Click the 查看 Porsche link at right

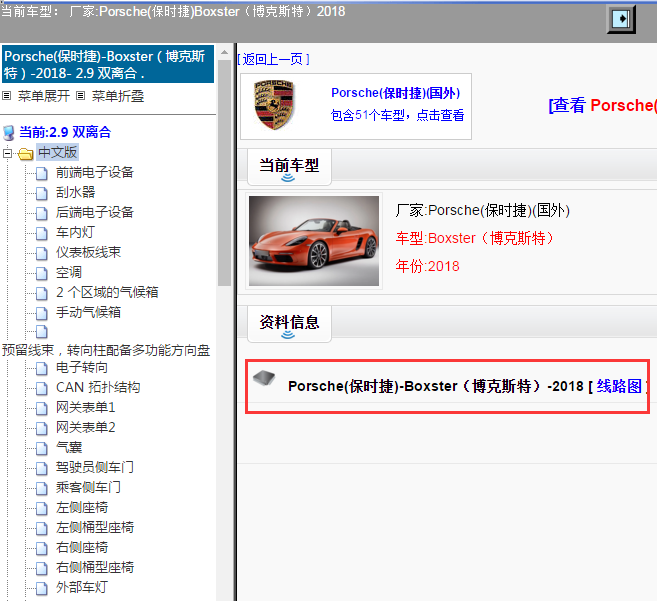click(603, 105)
